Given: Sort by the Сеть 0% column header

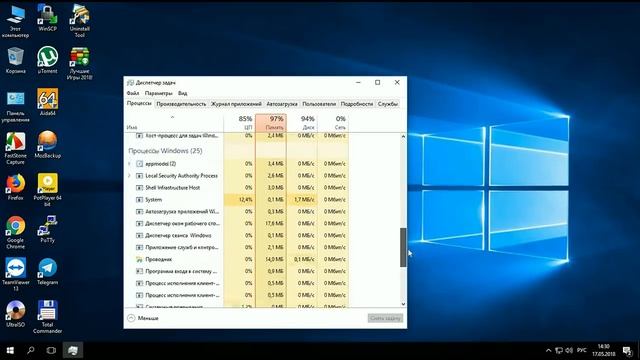Looking at the screenshot, I should tap(333, 122).
